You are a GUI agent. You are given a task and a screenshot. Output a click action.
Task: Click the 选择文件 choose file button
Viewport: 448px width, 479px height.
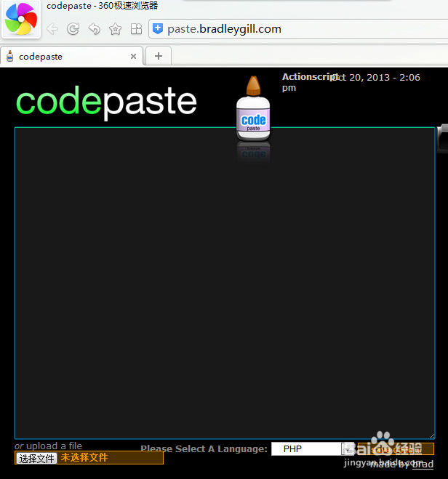36,458
